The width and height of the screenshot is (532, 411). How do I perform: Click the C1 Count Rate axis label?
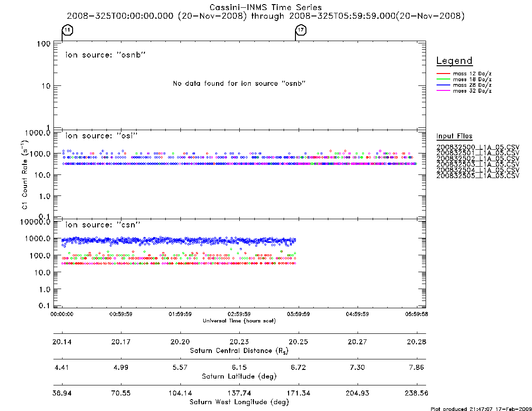point(25,174)
